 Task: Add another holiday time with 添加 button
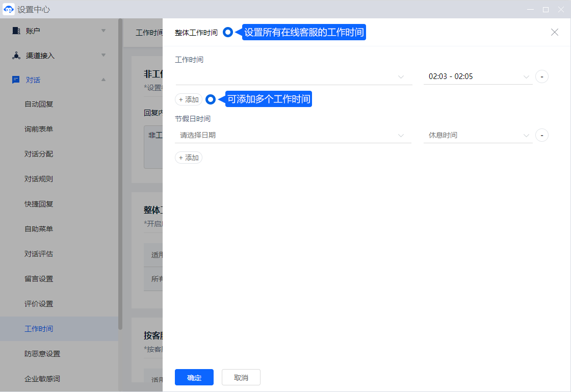(189, 158)
